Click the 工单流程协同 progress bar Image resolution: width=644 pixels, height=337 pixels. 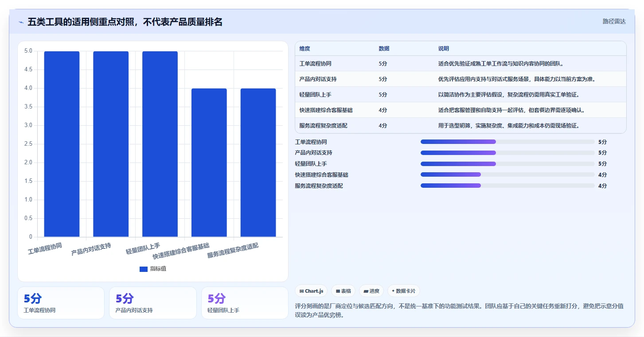(x=507, y=142)
